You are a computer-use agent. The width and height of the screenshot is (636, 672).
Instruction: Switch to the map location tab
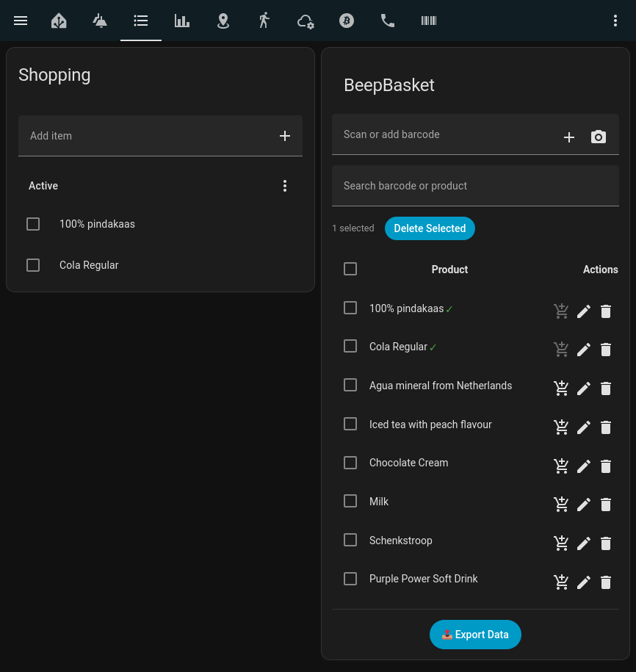click(x=223, y=21)
